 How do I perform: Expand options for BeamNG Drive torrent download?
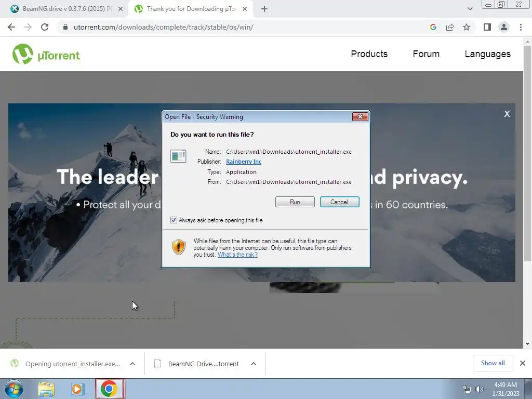[254, 364]
